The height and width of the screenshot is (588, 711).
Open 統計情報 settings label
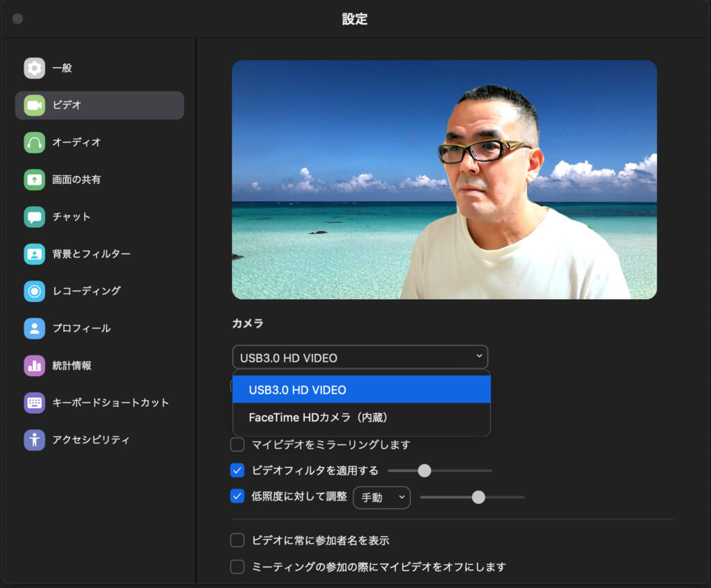(72, 365)
